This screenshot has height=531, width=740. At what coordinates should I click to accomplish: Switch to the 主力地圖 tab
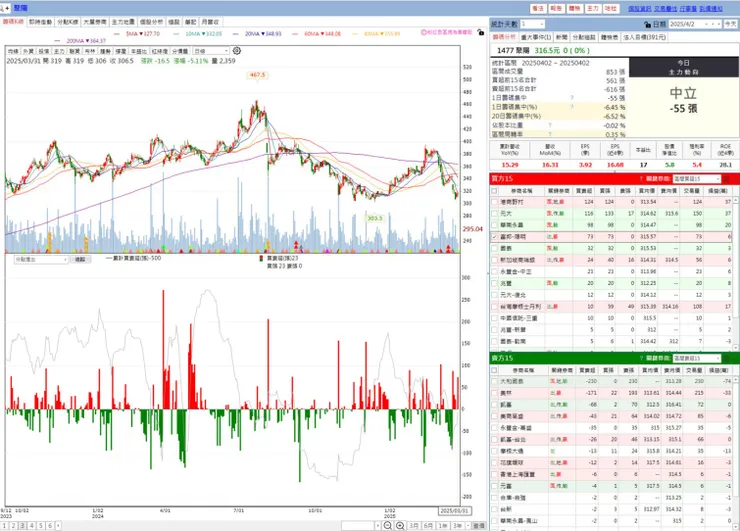[123, 22]
